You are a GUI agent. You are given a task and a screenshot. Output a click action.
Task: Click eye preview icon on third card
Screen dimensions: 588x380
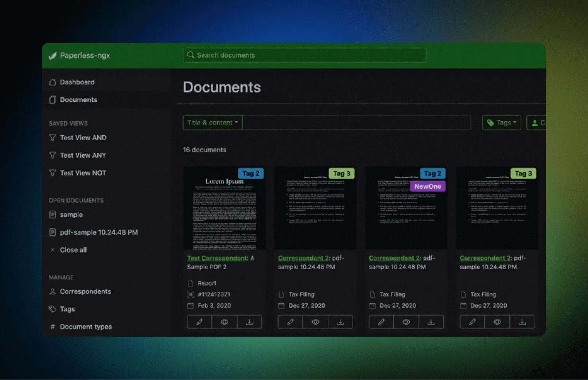pyautogui.click(x=406, y=322)
